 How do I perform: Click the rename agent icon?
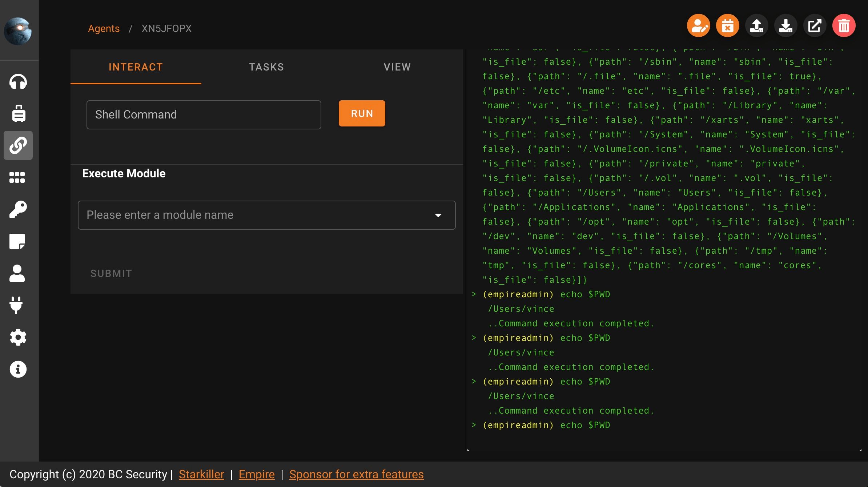point(698,26)
